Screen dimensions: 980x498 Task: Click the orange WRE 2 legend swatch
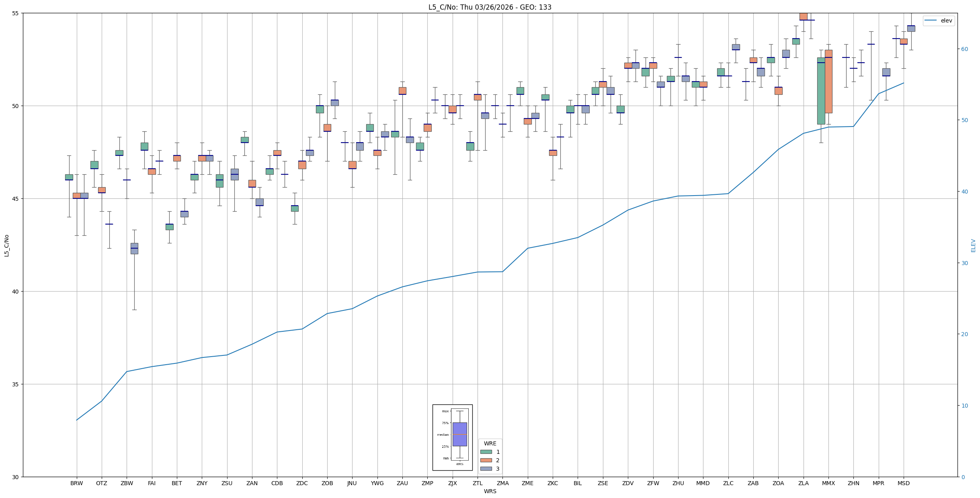click(x=486, y=460)
